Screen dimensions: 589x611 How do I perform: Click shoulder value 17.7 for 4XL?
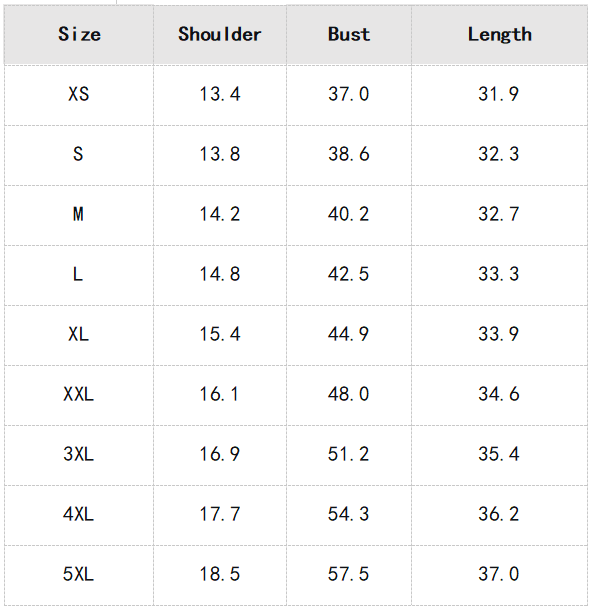pyautogui.click(x=220, y=515)
